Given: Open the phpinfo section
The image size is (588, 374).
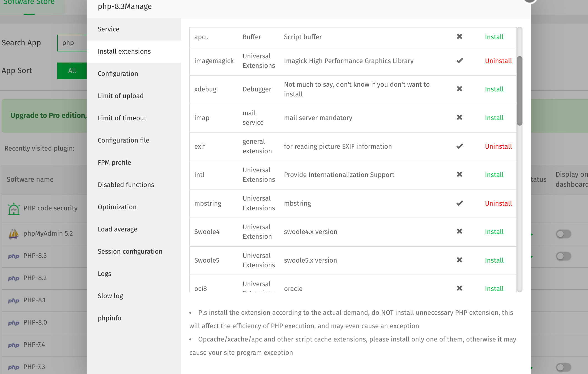Looking at the screenshot, I should click(109, 318).
